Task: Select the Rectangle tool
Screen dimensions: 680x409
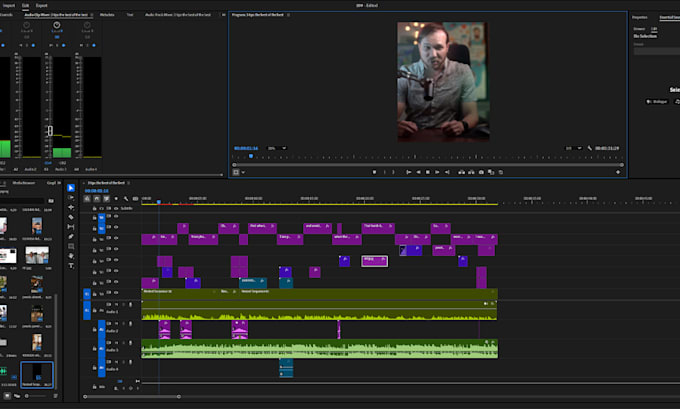Action: tap(71, 246)
